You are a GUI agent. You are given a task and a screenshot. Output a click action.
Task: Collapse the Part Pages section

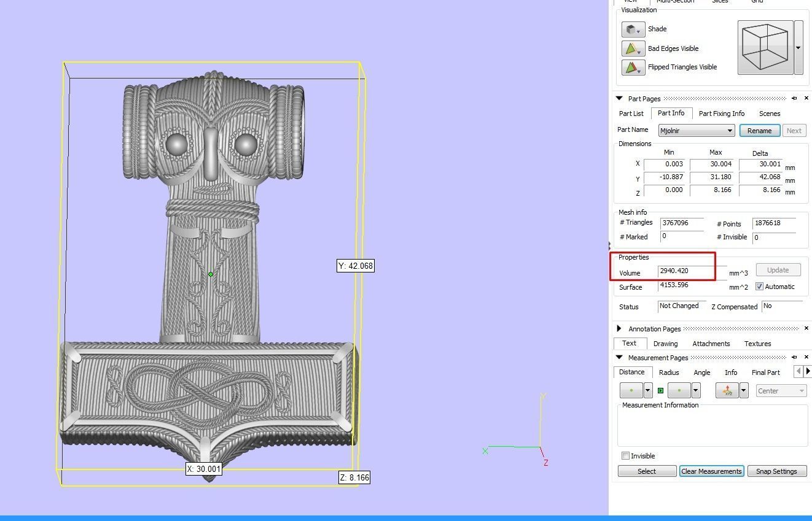619,98
